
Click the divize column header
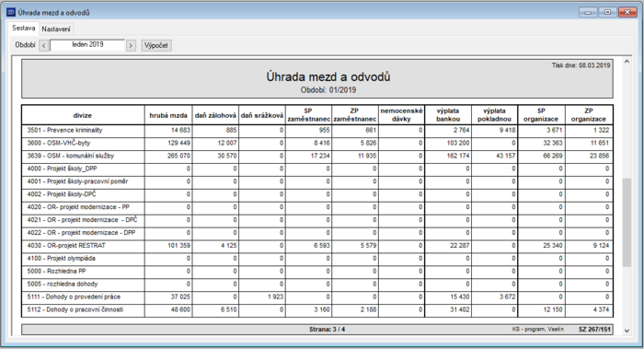83,115
